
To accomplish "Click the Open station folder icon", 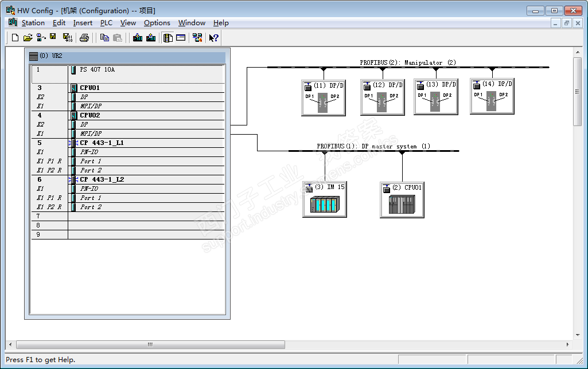I will click(28, 37).
